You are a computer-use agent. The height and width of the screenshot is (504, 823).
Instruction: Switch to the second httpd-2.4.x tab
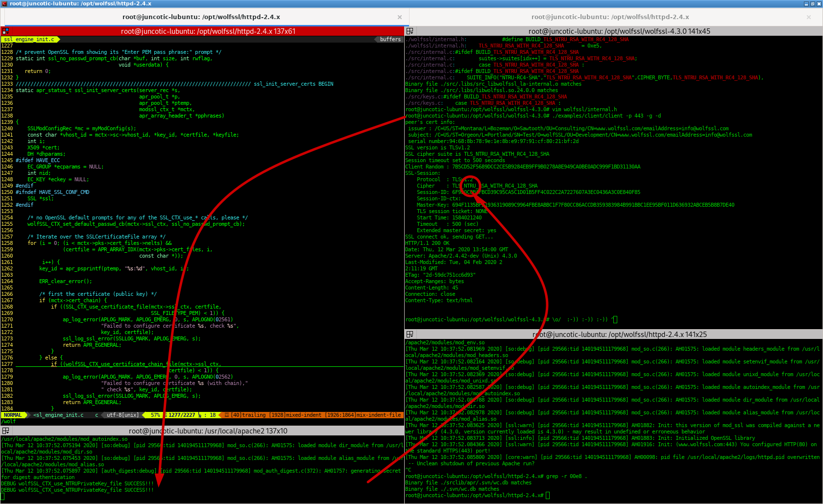(610, 17)
